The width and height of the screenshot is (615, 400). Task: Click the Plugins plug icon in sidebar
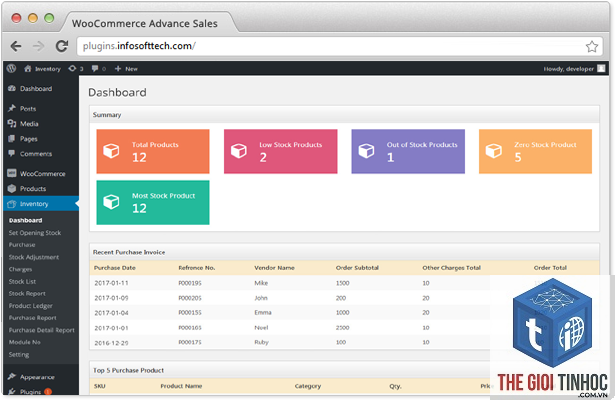(12, 391)
